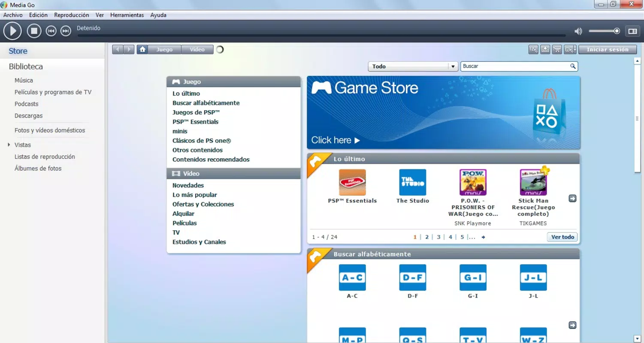Click the Juegos de PSP™ link
644x343 pixels.
click(x=196, y=112)
